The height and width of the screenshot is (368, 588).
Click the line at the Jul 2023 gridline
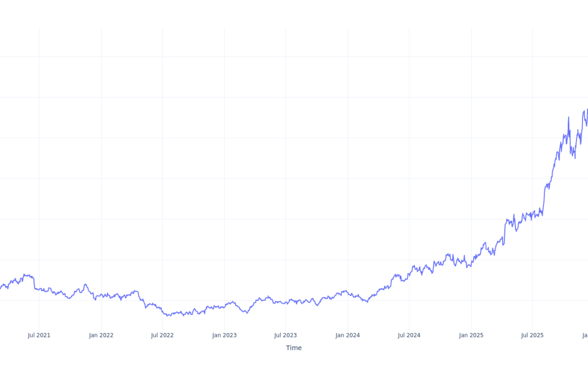tap(286, 303)
